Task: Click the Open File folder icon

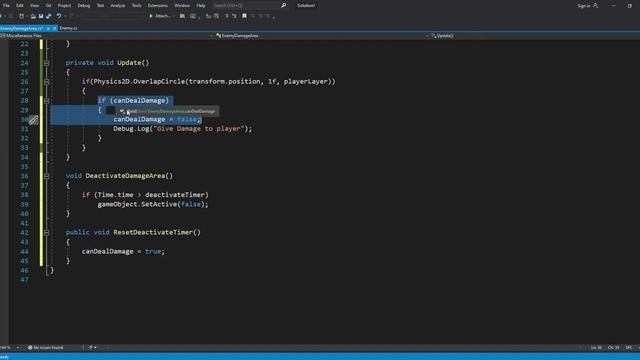Action: pyautogui.click(x=33, y=16)
